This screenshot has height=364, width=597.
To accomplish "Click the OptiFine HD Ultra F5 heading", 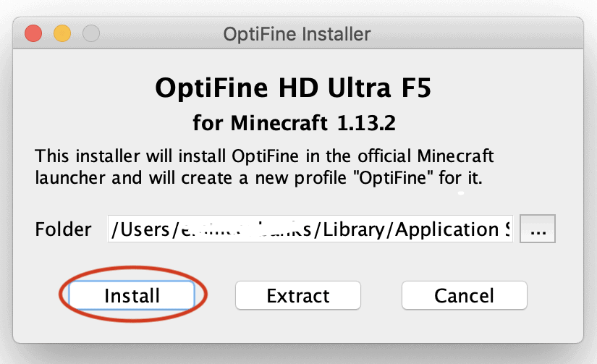I will (x=293, y=88).
